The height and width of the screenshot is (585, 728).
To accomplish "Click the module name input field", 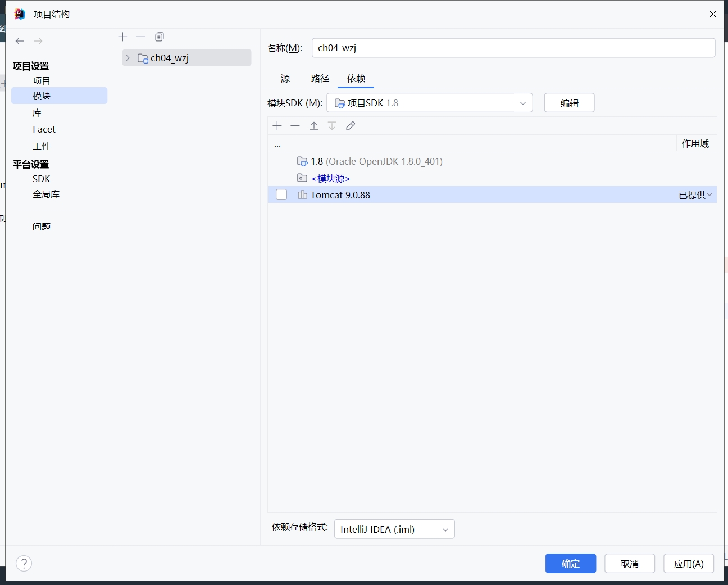I will point(513,48).
